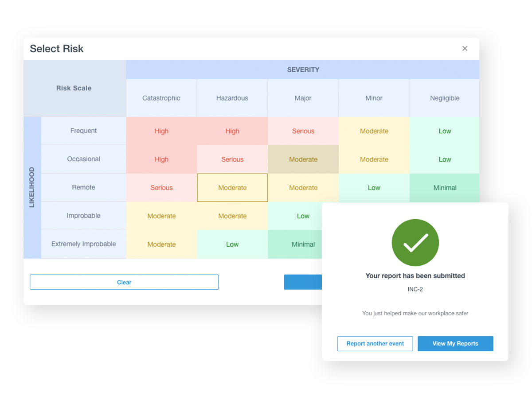Pick Serious risk for Frequent Major
The image size is (532, 411).
(303, 131)
